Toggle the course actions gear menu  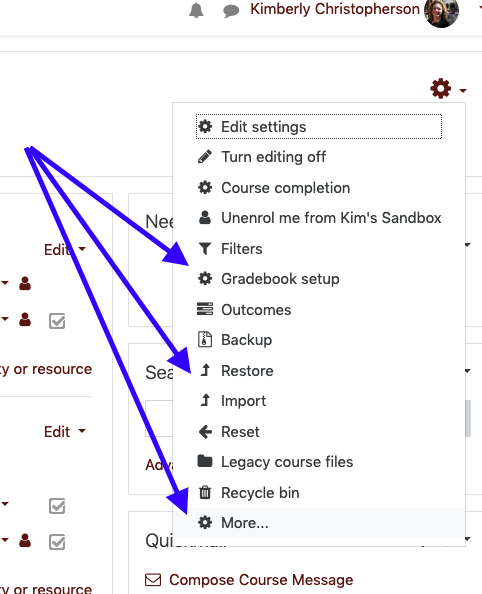[x=448, y=89]
